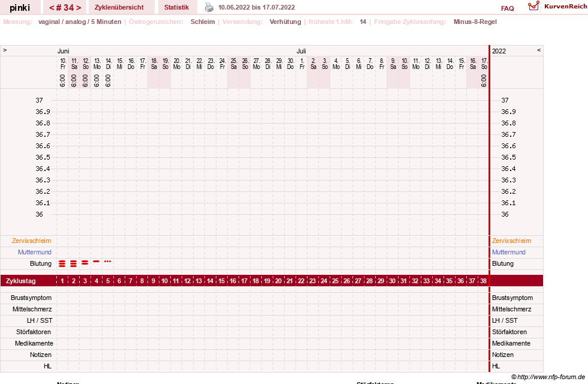Viewport: 588px width, 384px height.
Task: Click the left 36.5 temperature axis label
Action: point(43,157)
